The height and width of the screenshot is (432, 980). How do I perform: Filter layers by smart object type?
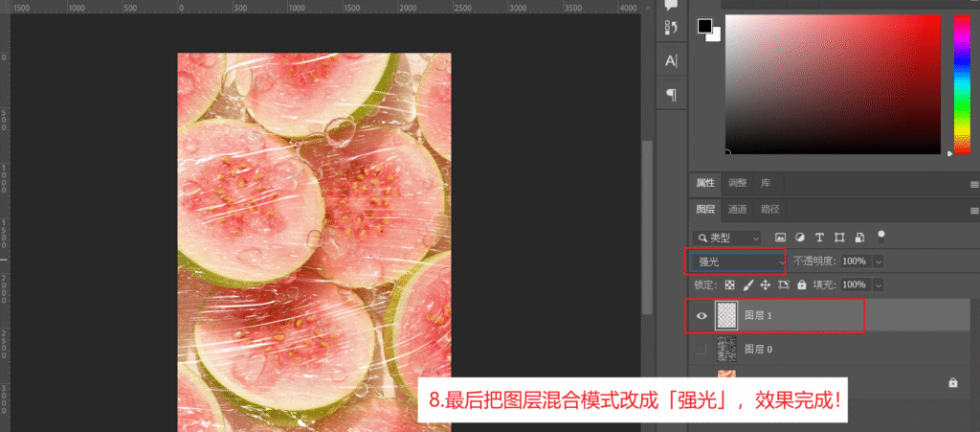860,238
